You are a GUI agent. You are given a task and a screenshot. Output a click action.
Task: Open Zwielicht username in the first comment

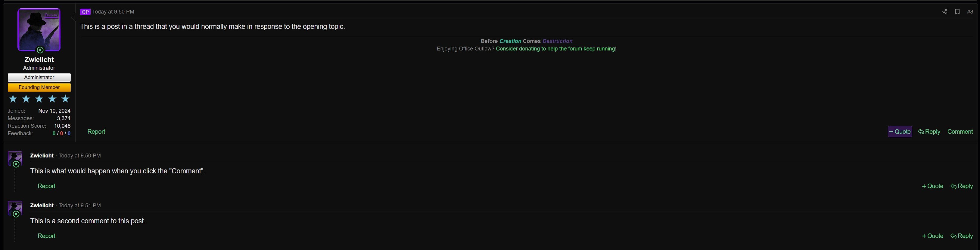point(42,156)
